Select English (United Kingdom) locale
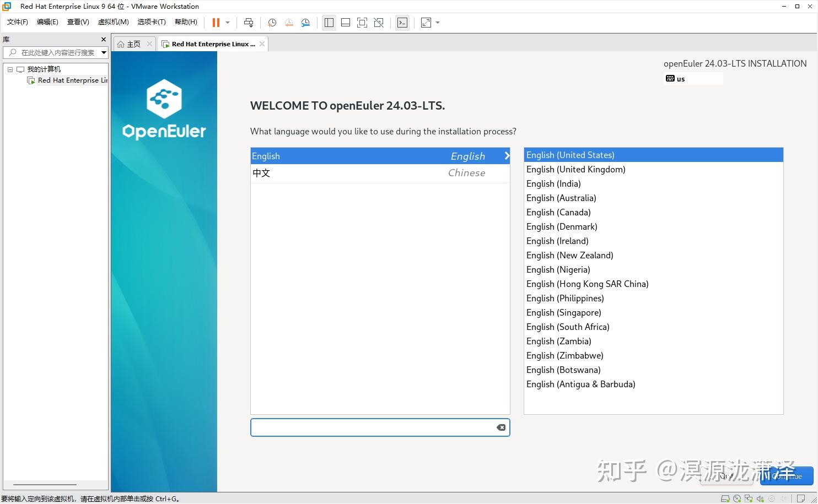Image resolution: width=818 pixels, height=504 pixels. [575, 169]
